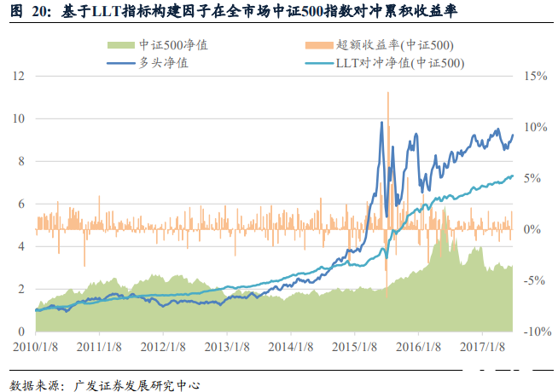Click right axis value -5%
Image resolution: width=558 pixels, height=392 pixels.
pyautogui.click(x=534, y=280)
